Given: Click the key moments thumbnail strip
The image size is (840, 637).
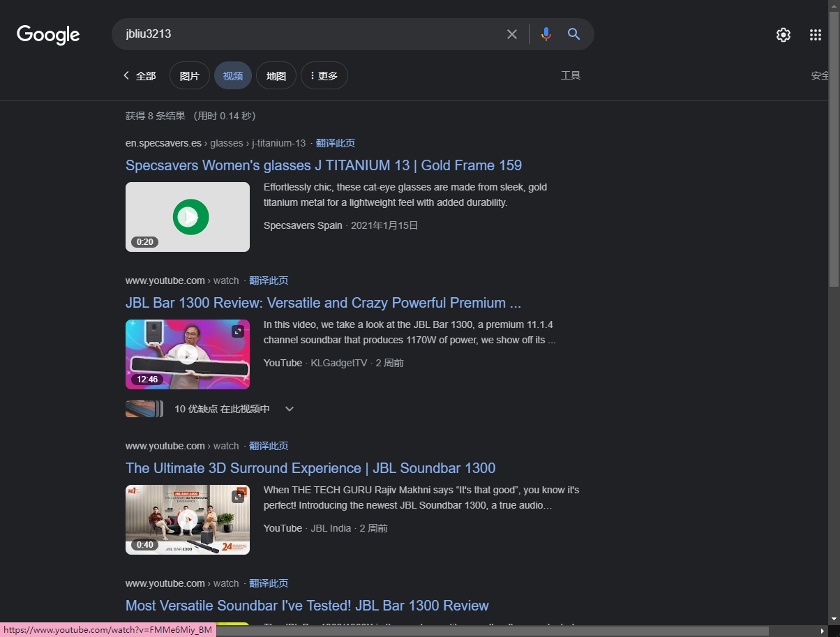Looking at the screenshot, I should coord(144,409).
